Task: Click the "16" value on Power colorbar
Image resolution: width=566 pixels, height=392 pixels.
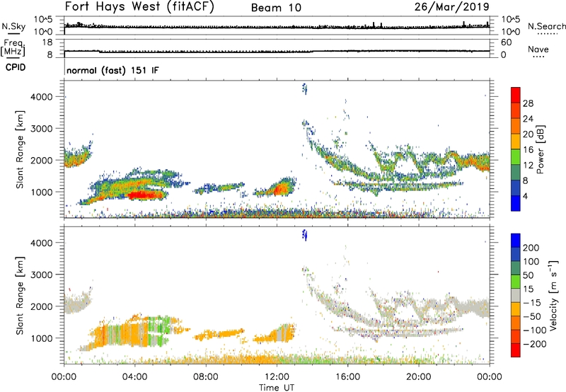Action: click(x=528, y=150)
